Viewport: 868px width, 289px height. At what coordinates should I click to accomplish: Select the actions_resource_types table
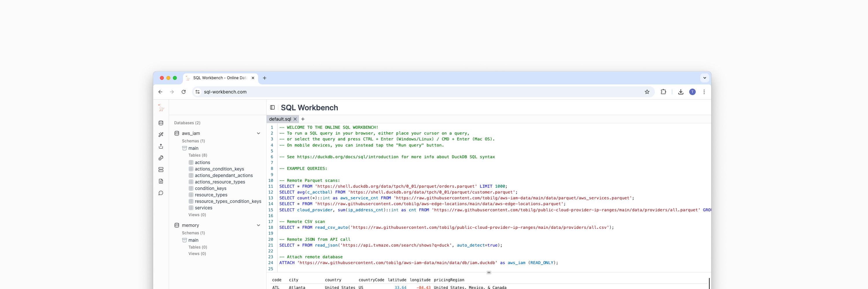220,182
